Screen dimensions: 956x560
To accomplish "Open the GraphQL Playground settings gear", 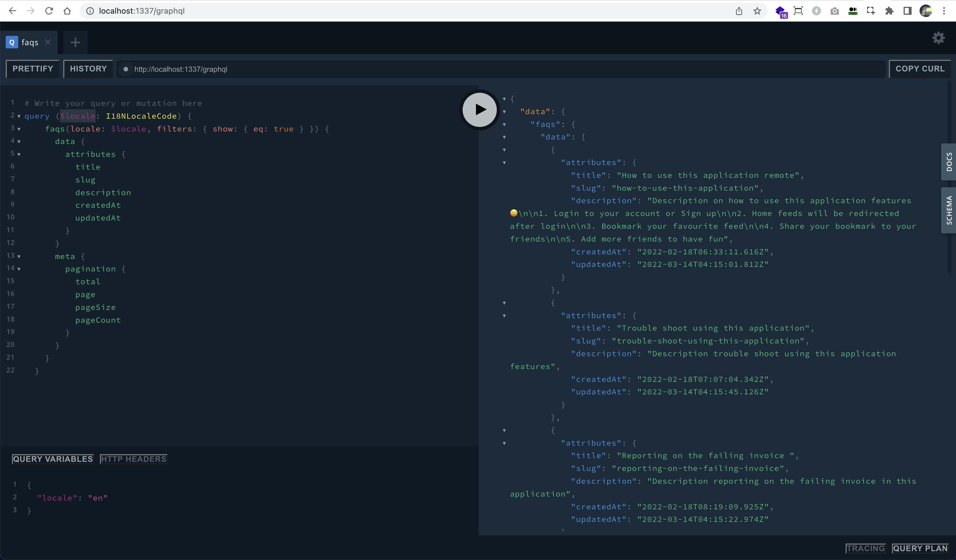I will coord(938,38).
